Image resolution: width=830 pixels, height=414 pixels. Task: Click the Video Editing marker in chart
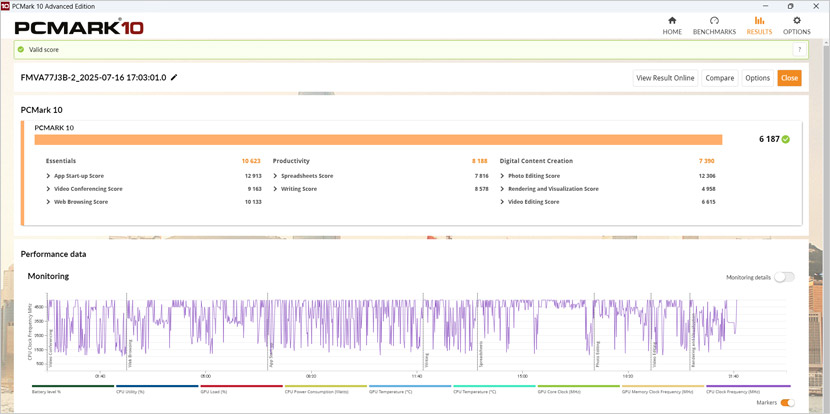(x=655, y=355)
